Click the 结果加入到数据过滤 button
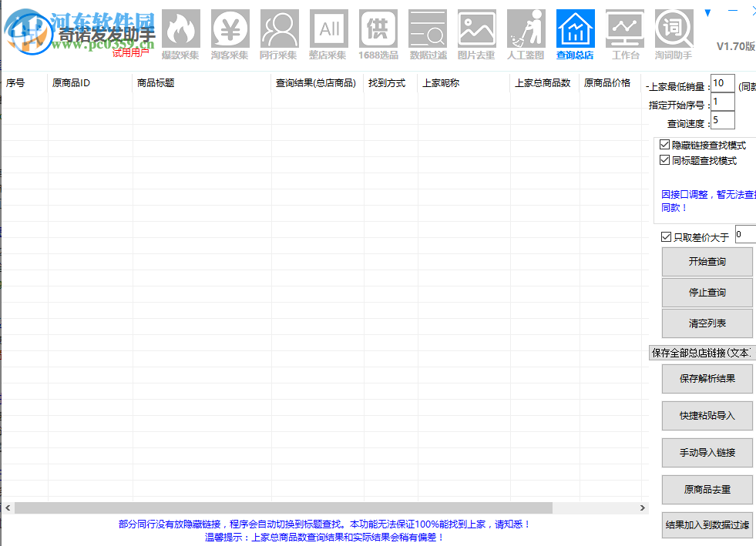The image size is (756, 546). [707, 524]
